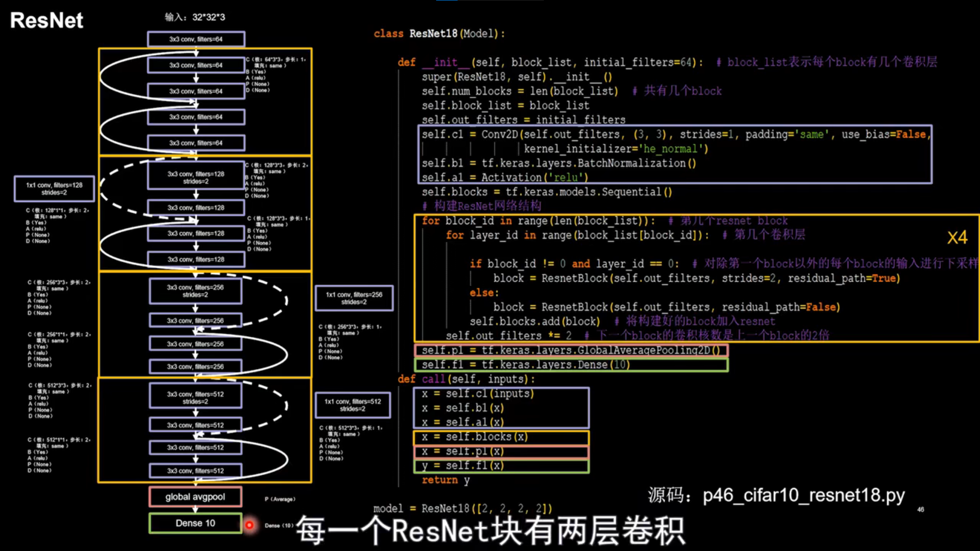Click the global avgpool block
Image resolution: width=980 pixels, height=551 pixels.
(195, 497)
